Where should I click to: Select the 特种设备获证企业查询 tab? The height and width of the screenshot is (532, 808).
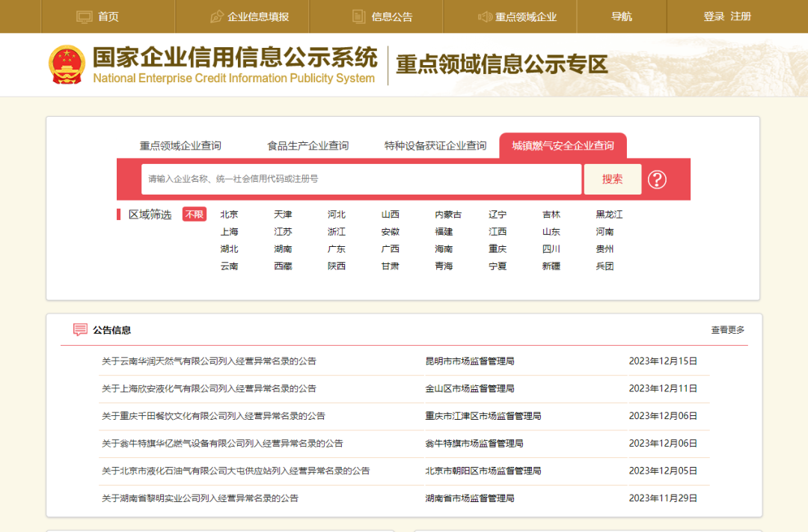[435, 146]
